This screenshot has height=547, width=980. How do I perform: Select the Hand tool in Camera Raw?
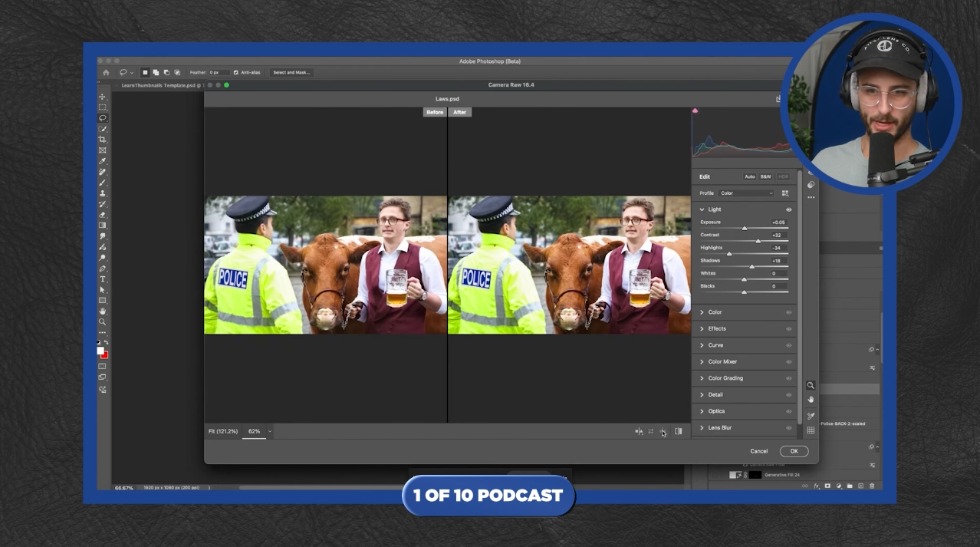point(811,400)
